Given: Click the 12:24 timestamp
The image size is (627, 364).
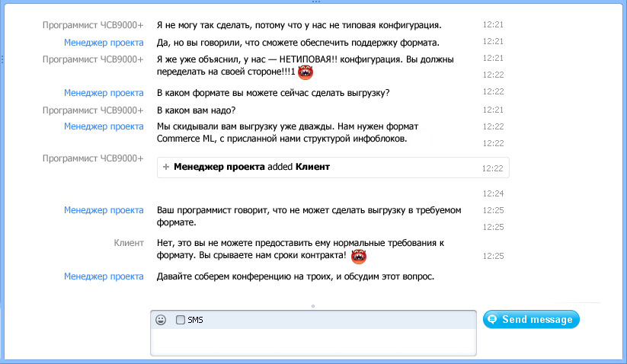Looking at the screenshot, I should tap(493, 193).
